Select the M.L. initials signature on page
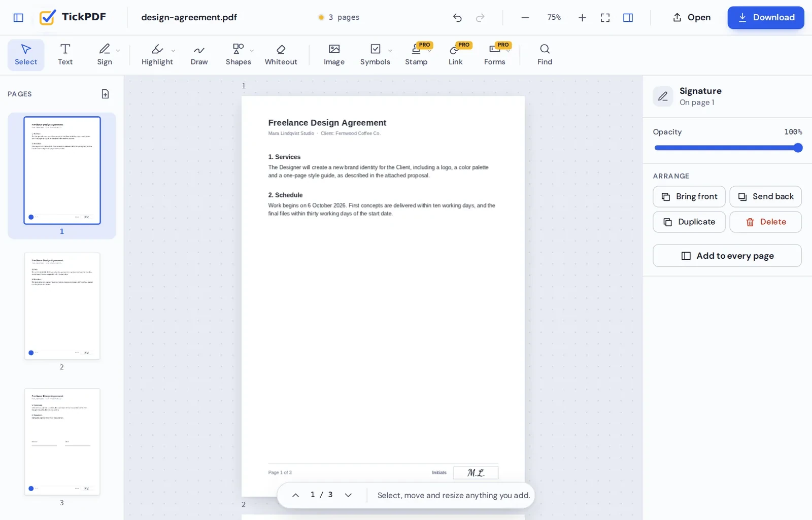Screen dimensions: 812x520 pos(476,473)
